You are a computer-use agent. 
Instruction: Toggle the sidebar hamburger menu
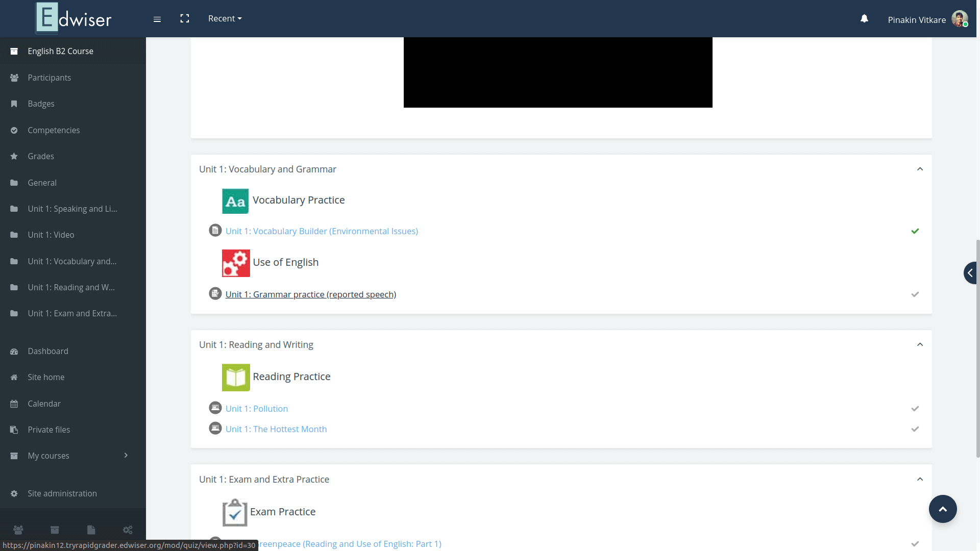click(x=157, y=19)
